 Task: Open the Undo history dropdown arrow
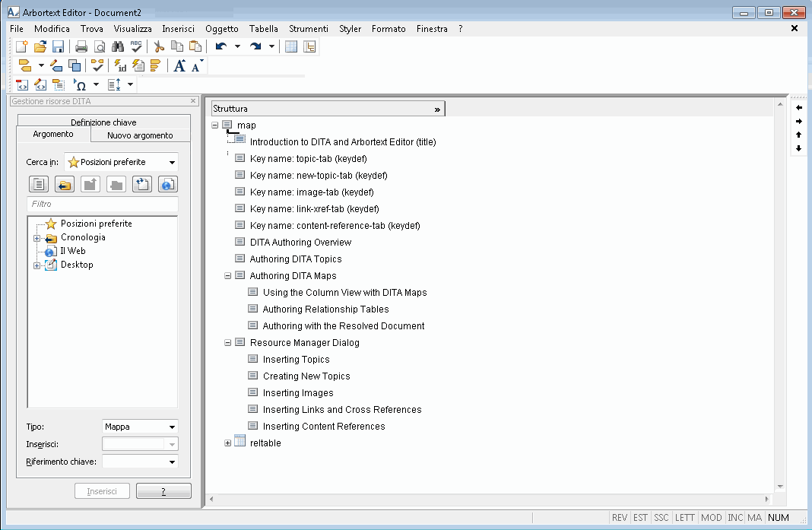coord(237,46)
